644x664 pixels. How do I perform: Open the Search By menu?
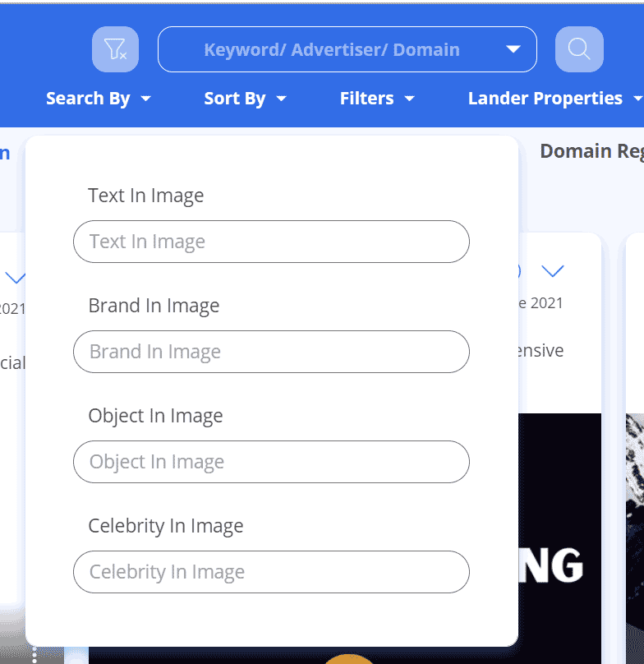(x=99, y=99)
